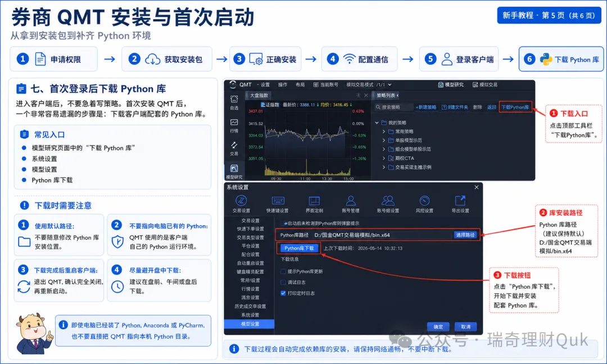Close the 系统设置 dialog
The height and width of the screenshot is (364, 607).
(477, 187)
